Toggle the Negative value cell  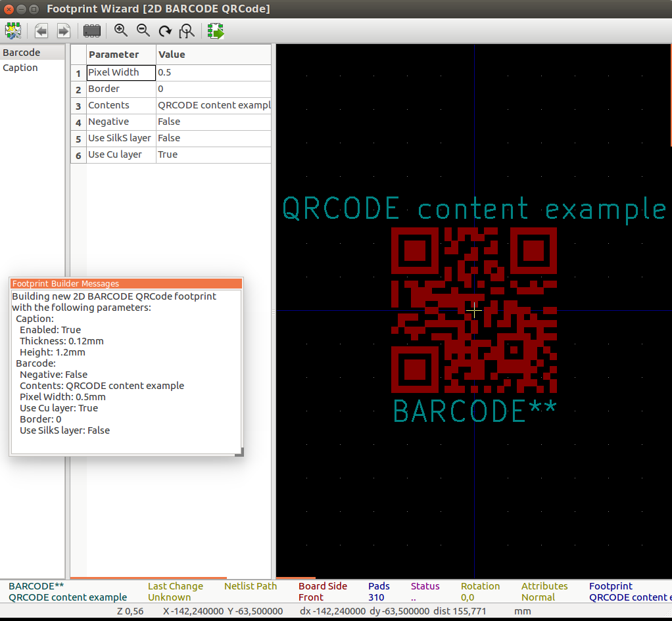[x=213, y=122]
